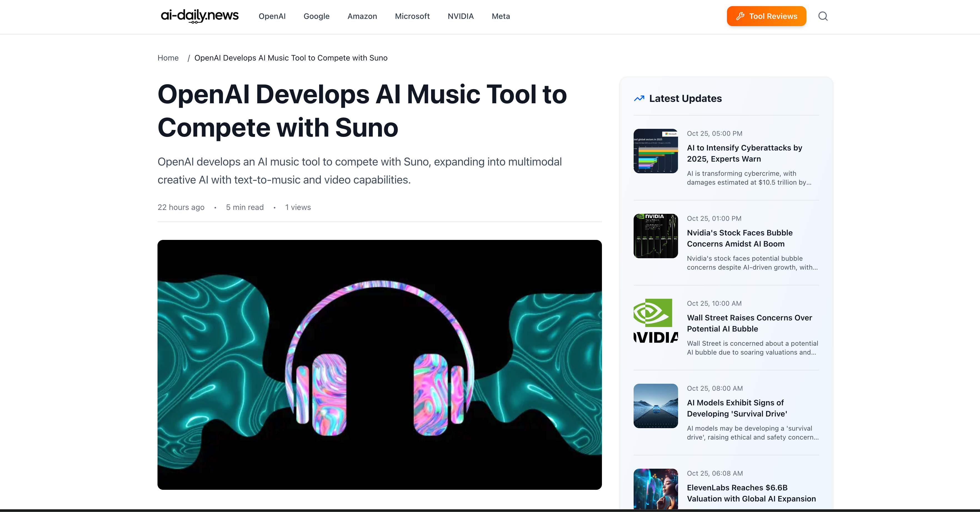Open 'ElevenLabs Reaches $6.6B Valuation' headline
This screenshot has height=512, width=980.
751,493
